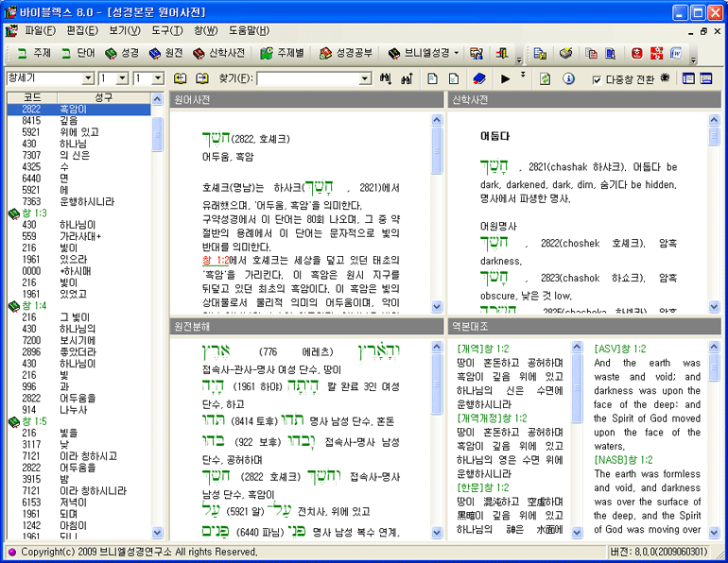Click the black play arrow button

pyautogui.click(x=505, y=78)
